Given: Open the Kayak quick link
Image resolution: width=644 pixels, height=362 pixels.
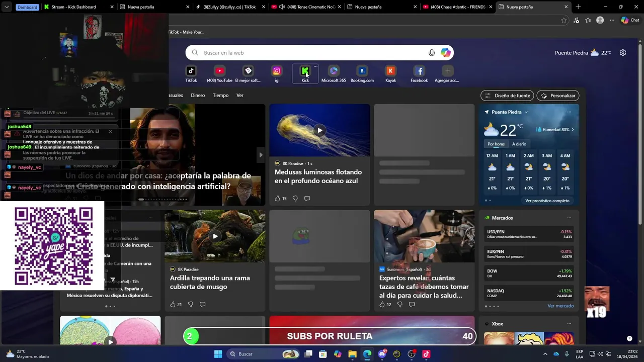Looking at the screenshot, I should 390,74.
